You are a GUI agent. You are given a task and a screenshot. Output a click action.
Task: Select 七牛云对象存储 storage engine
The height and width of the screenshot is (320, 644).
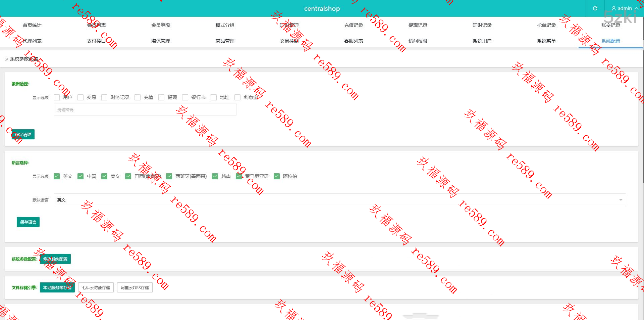(96, 287)
